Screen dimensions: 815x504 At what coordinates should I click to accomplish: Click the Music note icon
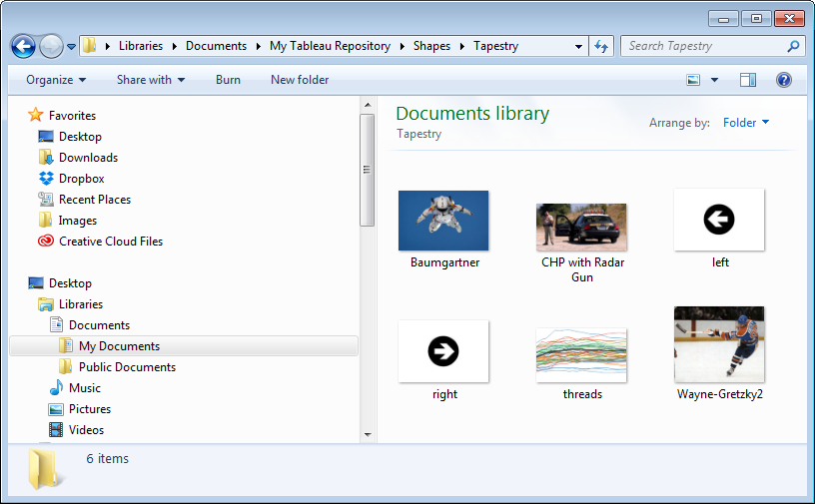point(56,387)
